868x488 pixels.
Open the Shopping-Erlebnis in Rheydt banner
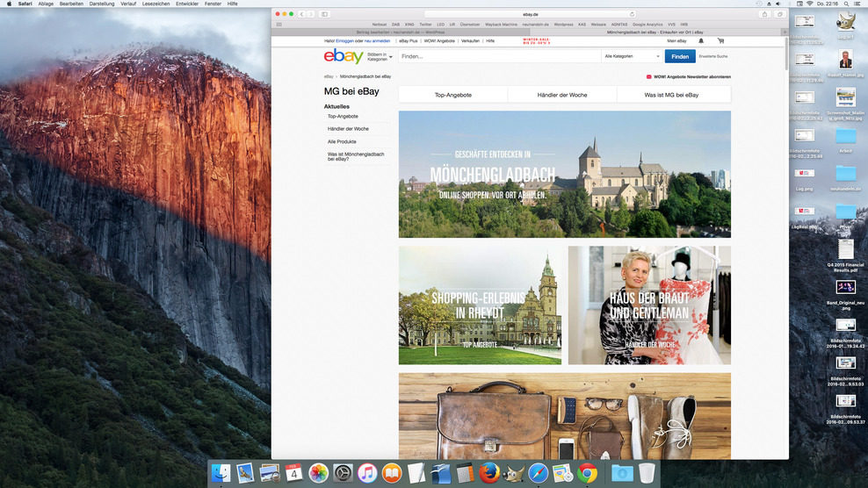[x=480, y=305]
